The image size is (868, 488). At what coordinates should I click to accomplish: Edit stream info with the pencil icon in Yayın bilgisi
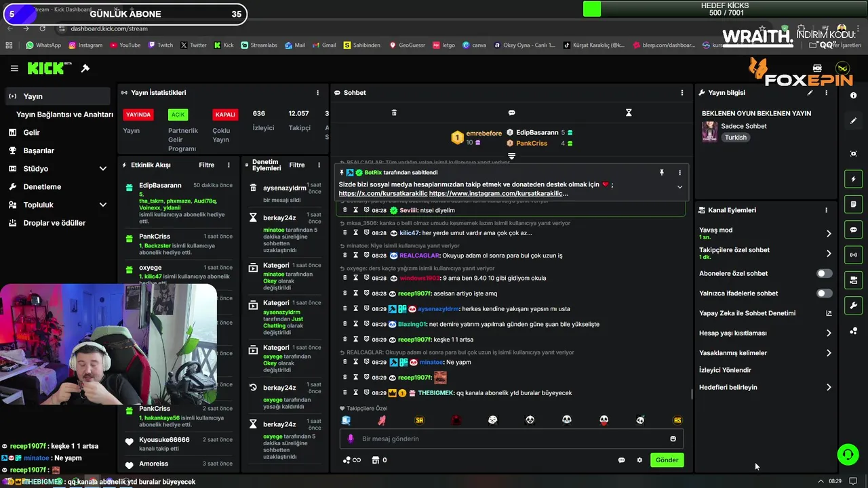tap(810, 93)
